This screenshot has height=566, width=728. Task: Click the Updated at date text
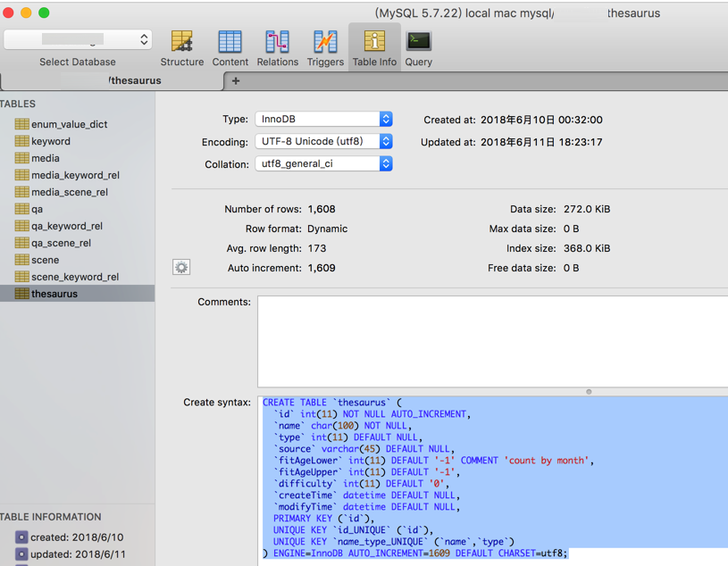[541, 142]
